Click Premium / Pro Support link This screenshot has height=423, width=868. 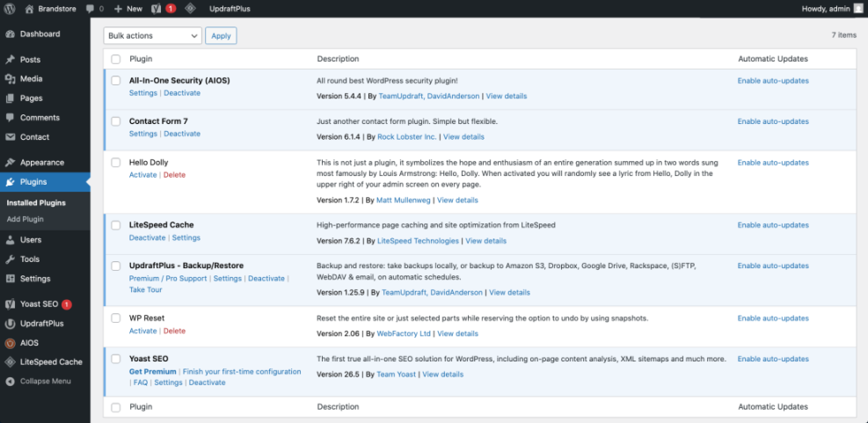click(x=168, y=279)
